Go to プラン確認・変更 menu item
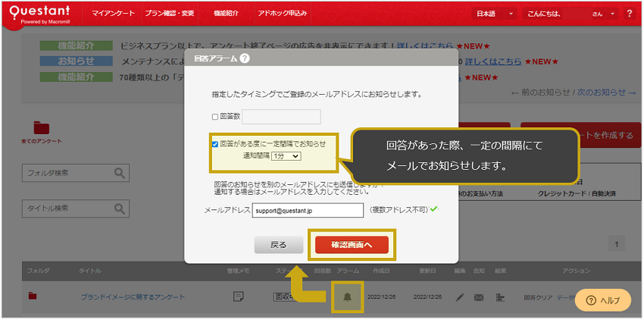The image size is (644, 320). [x=169, y=14]
